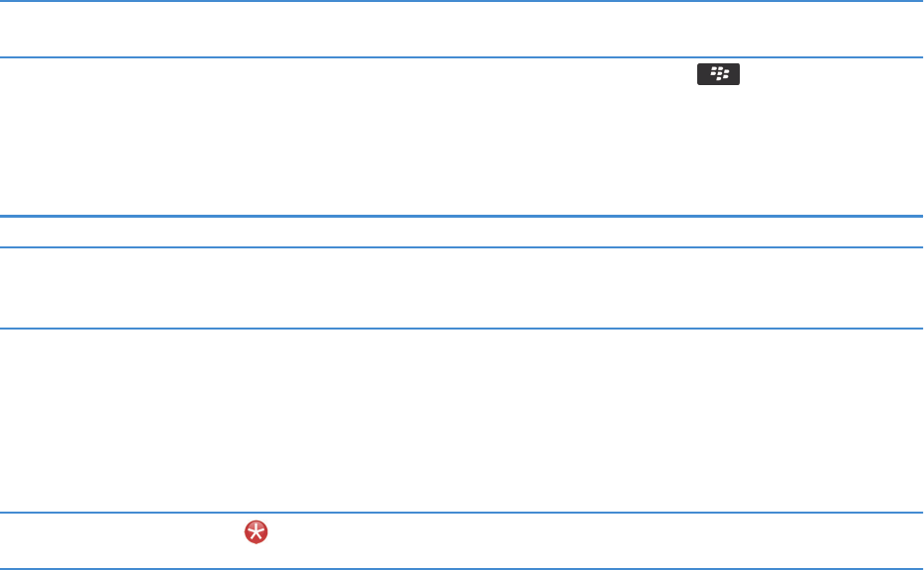Click the blue line just above the BlackBerry icon
Viewport: 924px width, 570px height.
tap(462, 57)
